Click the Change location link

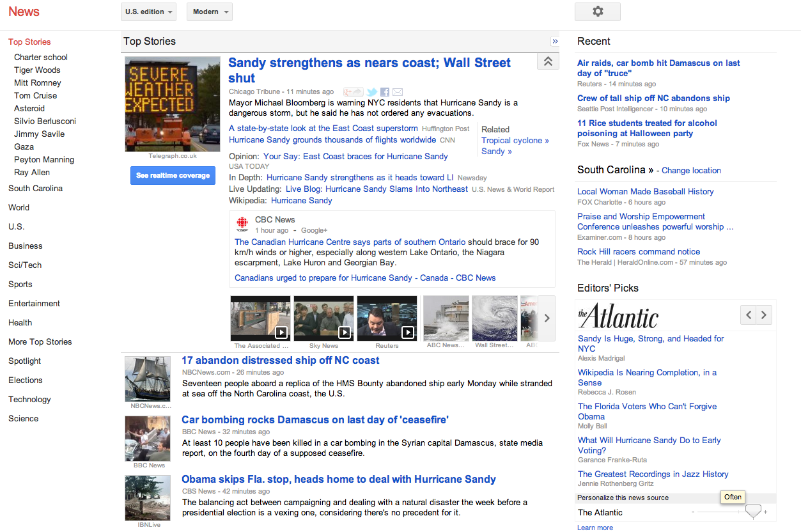pos(691,171)
